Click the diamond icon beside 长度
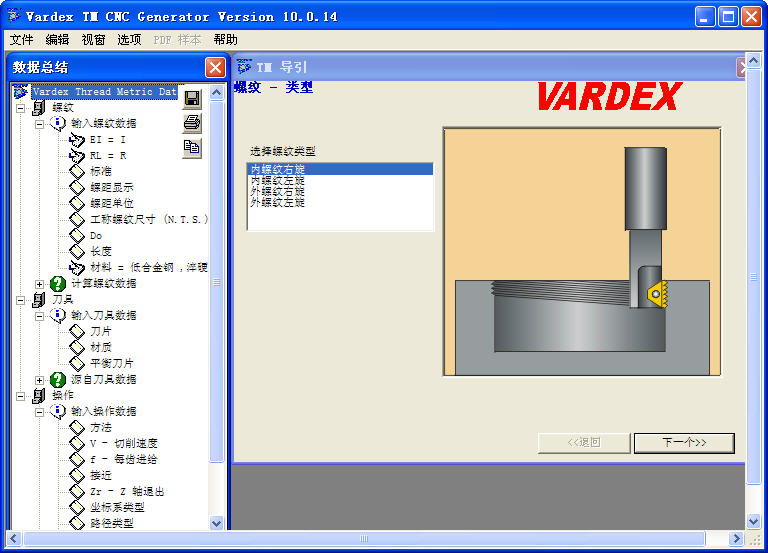The image size is (768, 553). coord(77,251)
